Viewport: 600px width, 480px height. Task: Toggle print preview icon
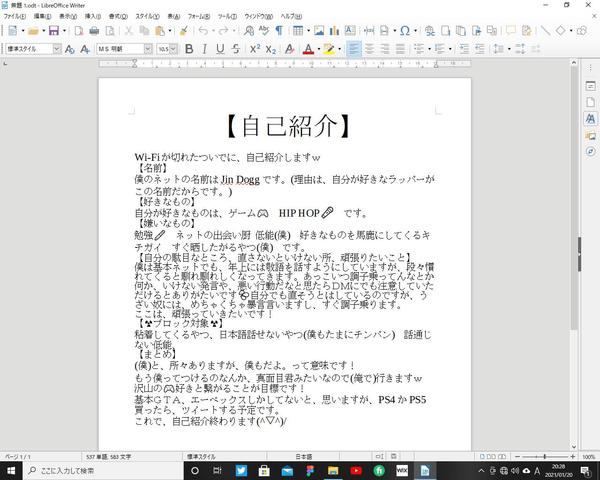(x=110, y=31)
